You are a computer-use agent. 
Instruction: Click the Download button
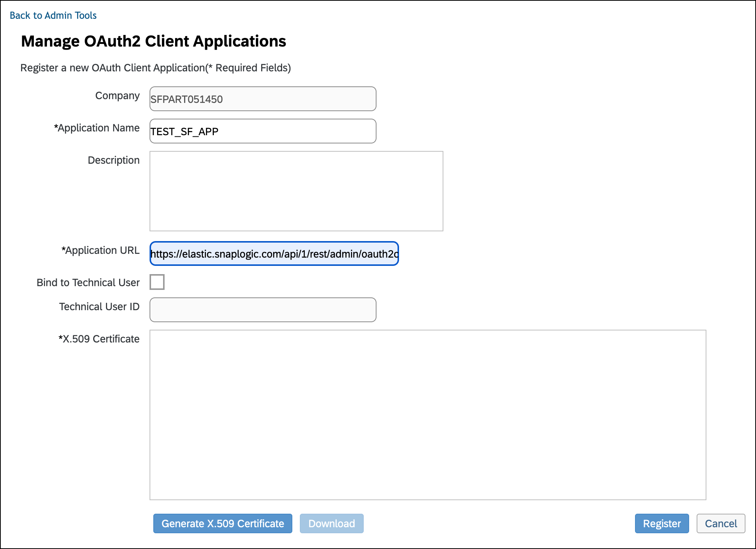tap(332, 523)
